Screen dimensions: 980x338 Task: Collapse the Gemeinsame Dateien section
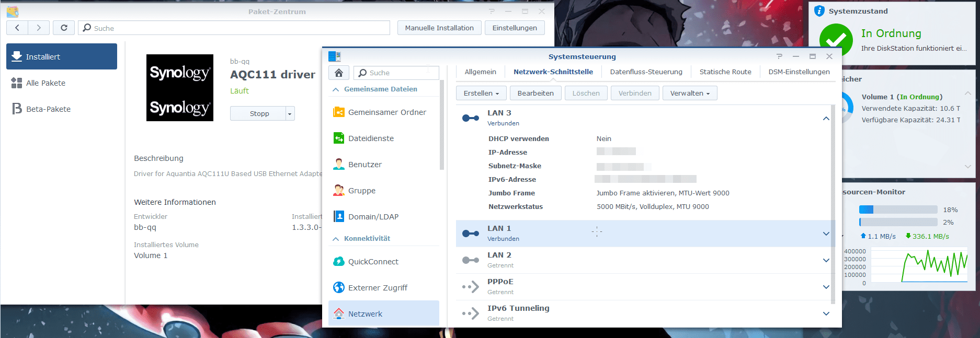click(x=336, y=89)
